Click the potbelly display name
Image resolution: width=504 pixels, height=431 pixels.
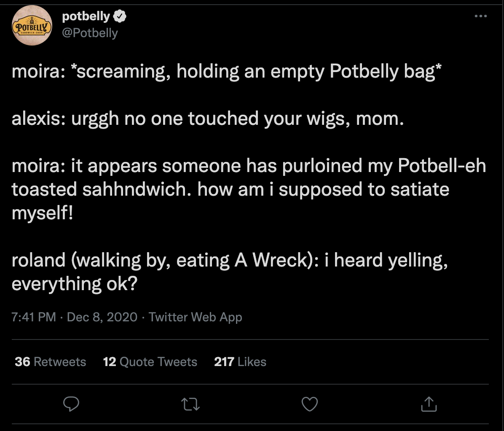[86, 17]
